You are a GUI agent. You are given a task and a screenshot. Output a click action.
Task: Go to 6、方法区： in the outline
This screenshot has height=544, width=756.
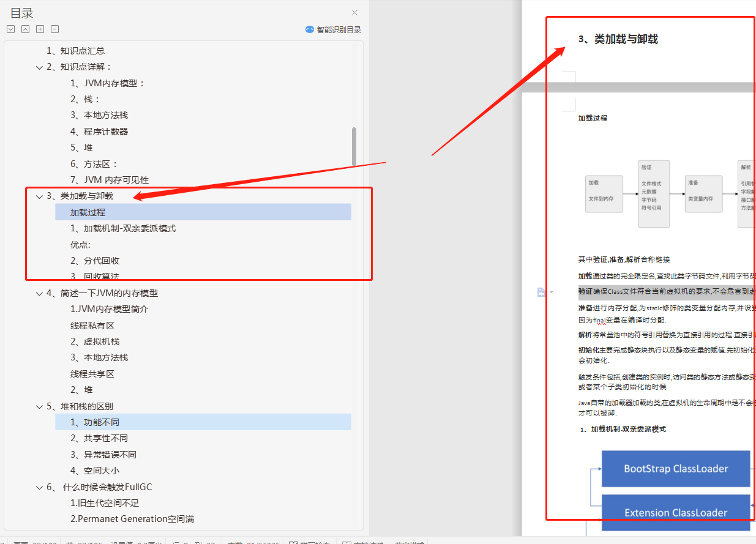94,164
